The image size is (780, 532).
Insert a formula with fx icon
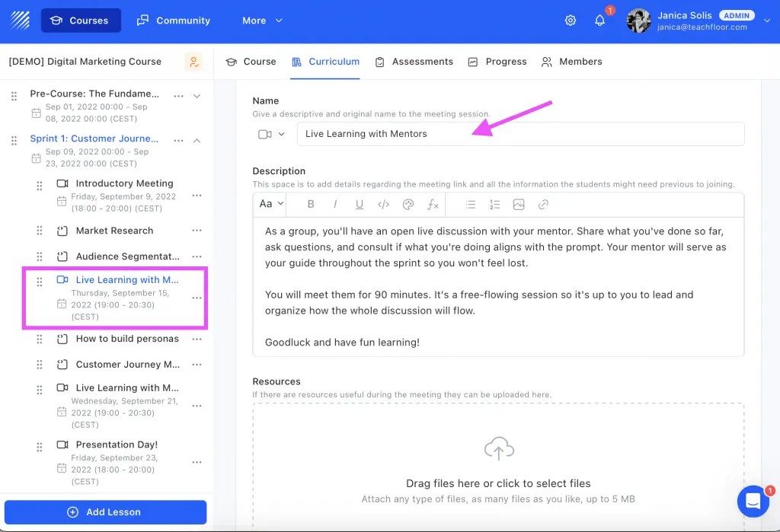(x=433, y=204)
